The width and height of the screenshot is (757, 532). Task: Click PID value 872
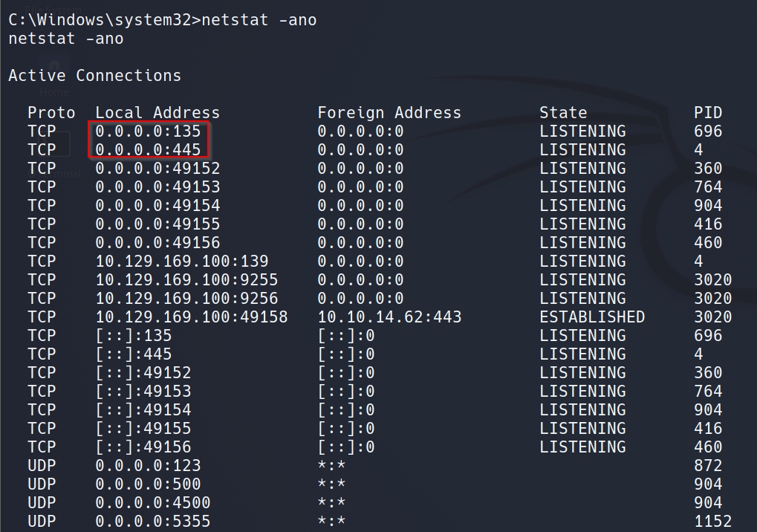point(708,466)
